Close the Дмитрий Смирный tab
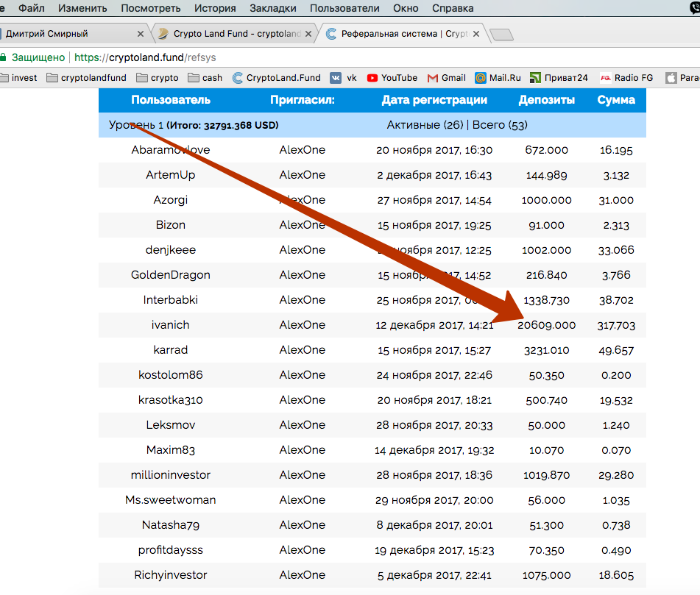The height and width of the screenshot is (595, 700). pyautogui.click(x=141, y=34)
